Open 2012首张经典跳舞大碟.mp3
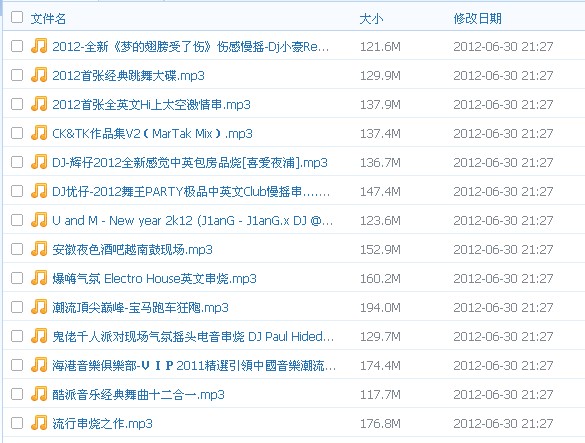 tap(128, 76)
